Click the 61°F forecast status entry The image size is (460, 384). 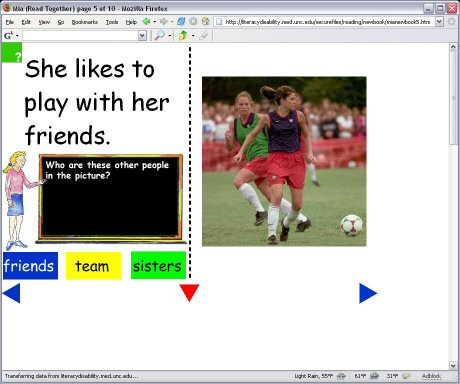[x=360, y=376]
